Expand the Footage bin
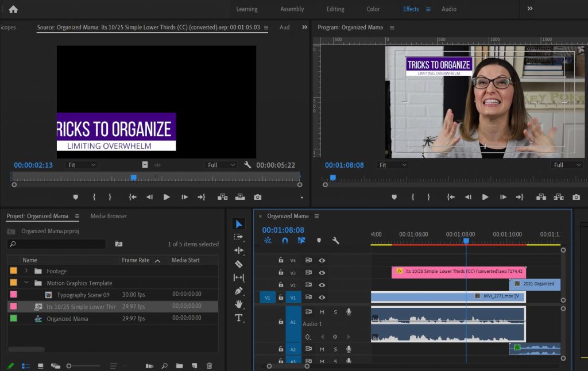The image size is (588, 371). point(26,271)
